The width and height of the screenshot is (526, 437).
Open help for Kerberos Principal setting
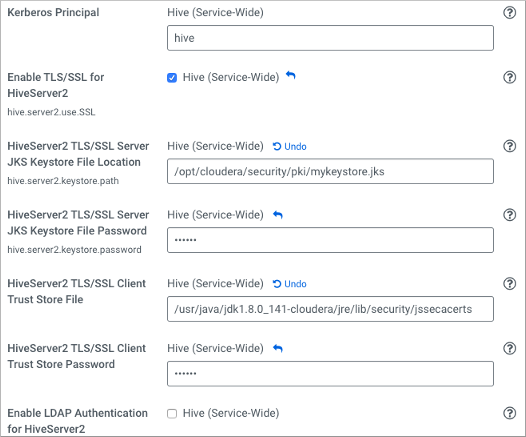(509, 13)
